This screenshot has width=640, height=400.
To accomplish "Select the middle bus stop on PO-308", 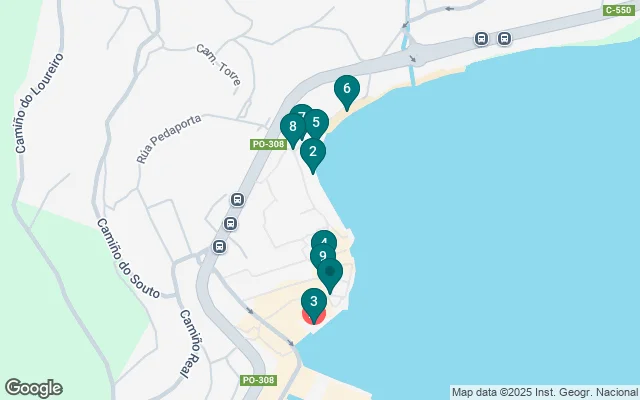I will click(230, 224).
